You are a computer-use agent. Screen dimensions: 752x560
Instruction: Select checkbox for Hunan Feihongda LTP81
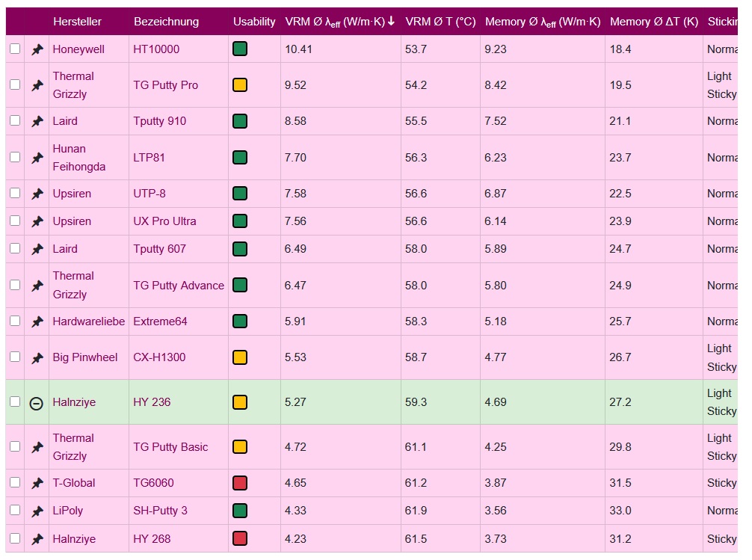pyautogui.click(x=15, y=157)
